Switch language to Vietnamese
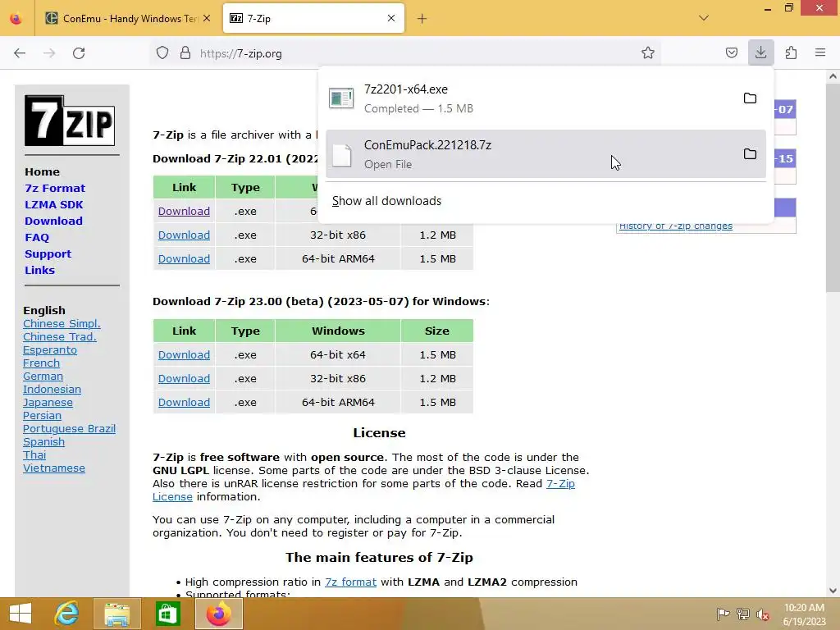This screenshot has width=840, height=630. (x=54, y=468)
